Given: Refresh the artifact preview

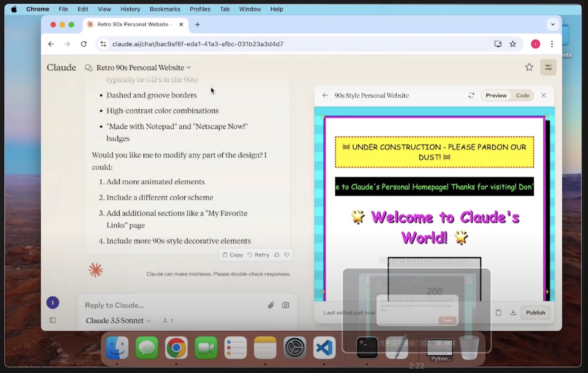Looking at the screenshot, I should click(471, 95).
